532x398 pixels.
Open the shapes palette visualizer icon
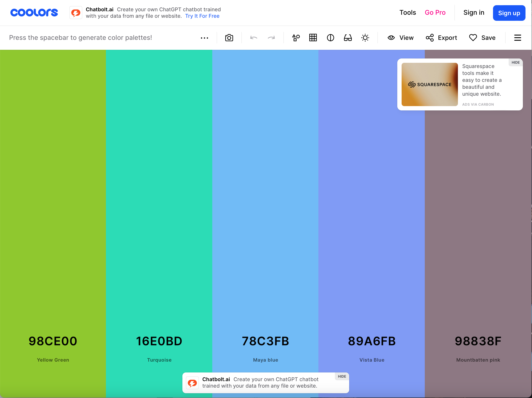(296, 38)
